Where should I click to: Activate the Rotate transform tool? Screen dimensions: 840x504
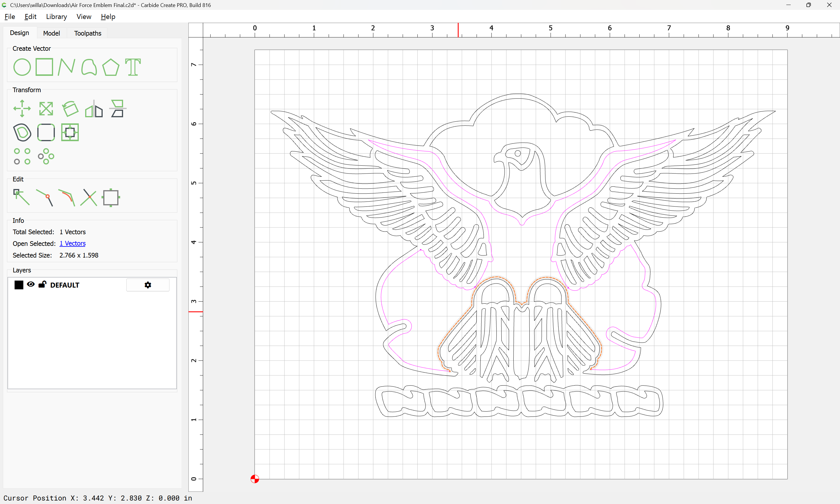pos(70,109)
